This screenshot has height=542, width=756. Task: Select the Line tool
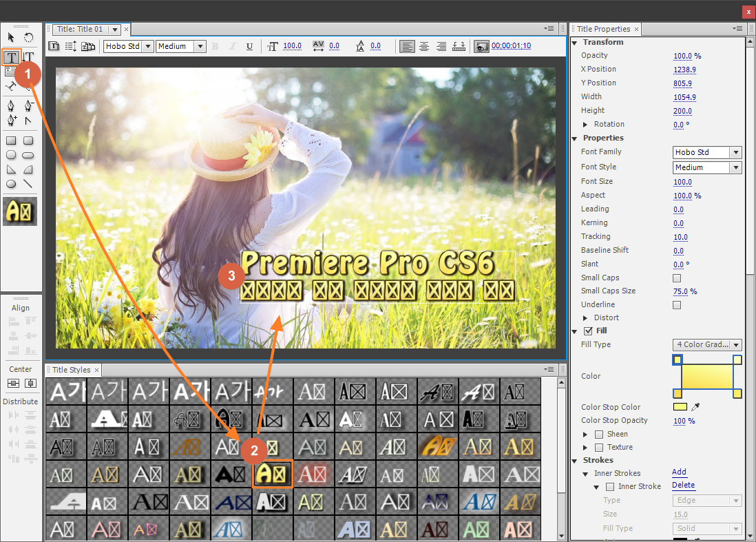(28, 184)
